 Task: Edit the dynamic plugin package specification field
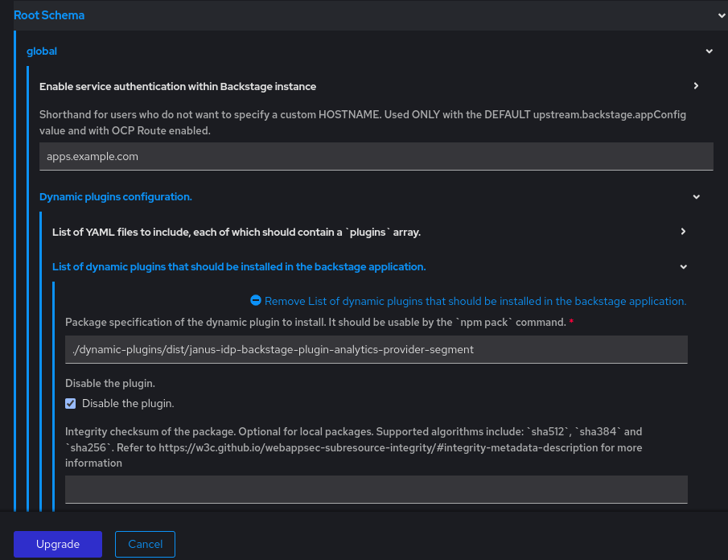point(376,349)
